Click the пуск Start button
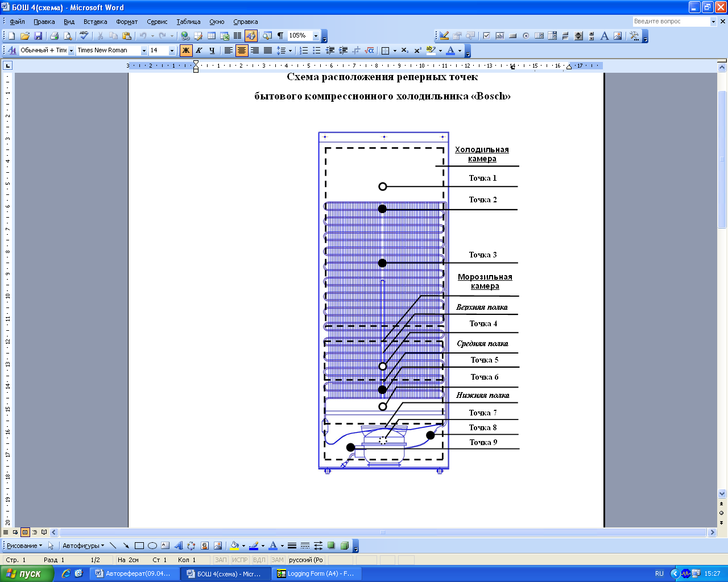The width and height of the screenshot is (728, 582). click(x=27, y=573)
